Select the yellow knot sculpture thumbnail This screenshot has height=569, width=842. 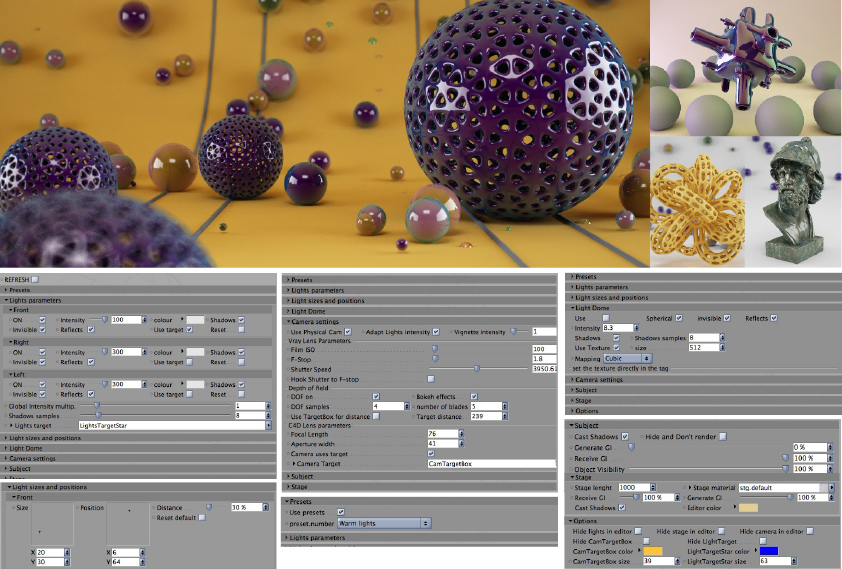698,202
